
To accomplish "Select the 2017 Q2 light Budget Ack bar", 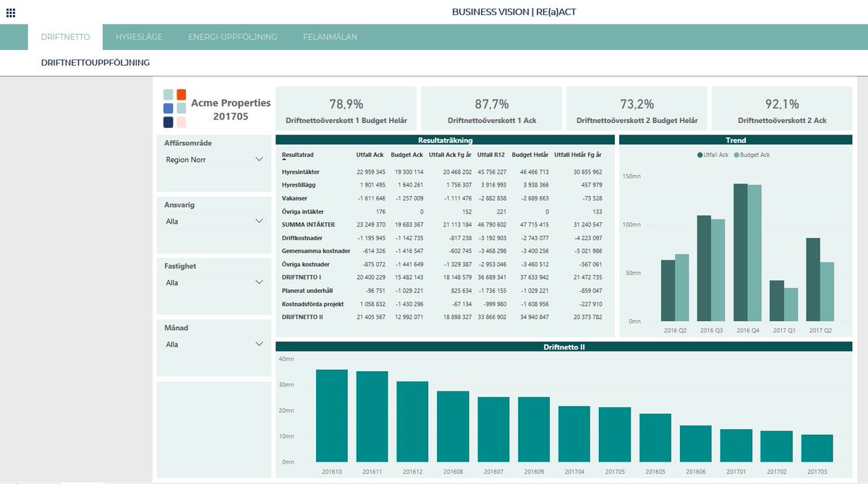I will click(x=827, y=292).
